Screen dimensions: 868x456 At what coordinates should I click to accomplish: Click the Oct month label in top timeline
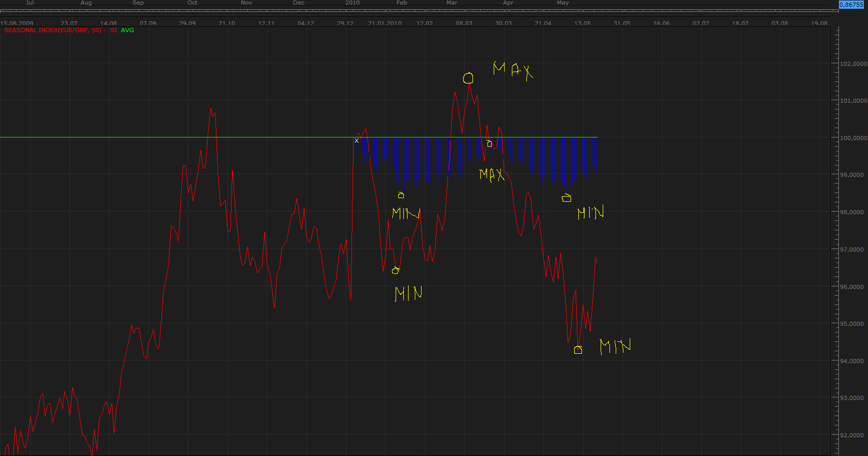click(192, 3)
